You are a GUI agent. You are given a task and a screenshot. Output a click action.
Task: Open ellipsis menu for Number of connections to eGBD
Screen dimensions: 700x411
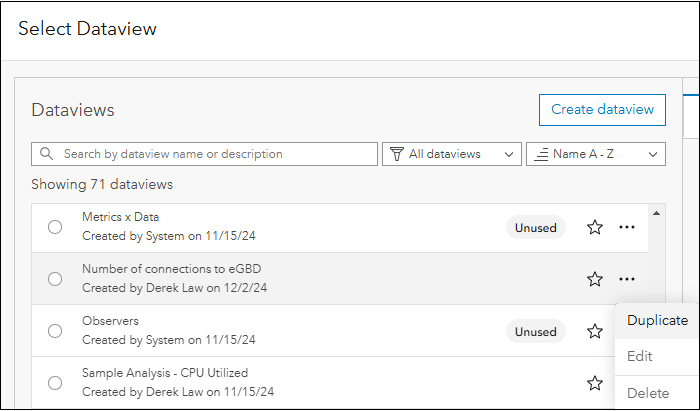[x=627, y=279]
